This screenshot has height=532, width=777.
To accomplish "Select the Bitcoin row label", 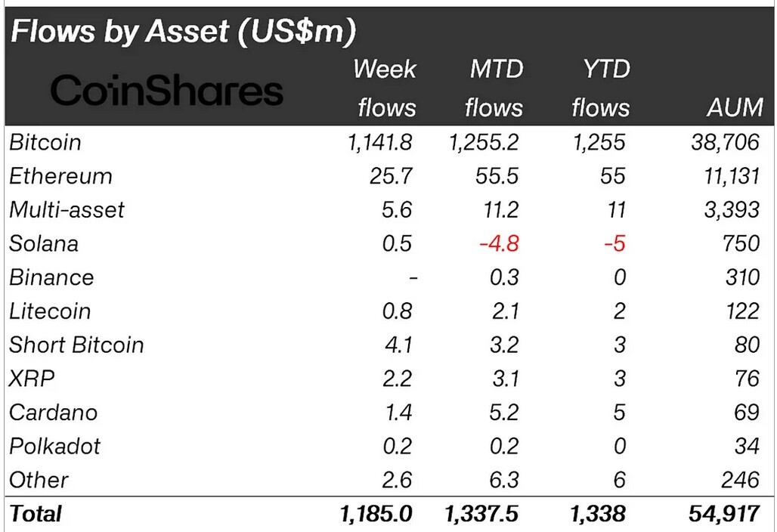I will tap(45, 142).
